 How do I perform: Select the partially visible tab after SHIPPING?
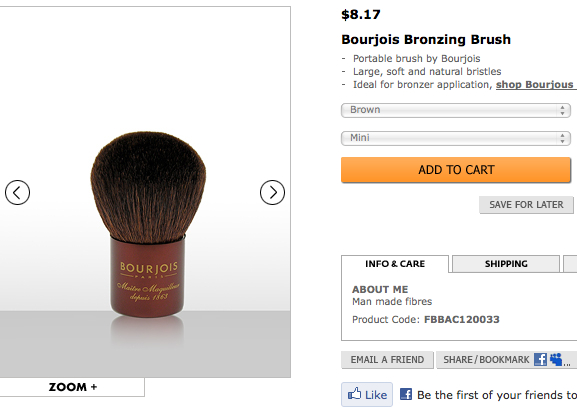pyautogui.click(x=570, y=264)
